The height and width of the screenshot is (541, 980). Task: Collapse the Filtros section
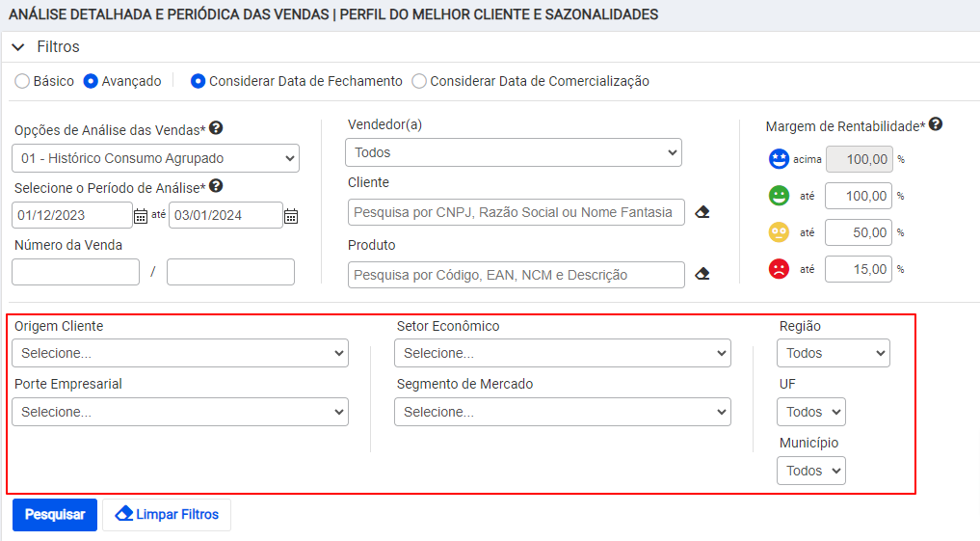click(x=18, y=47)
